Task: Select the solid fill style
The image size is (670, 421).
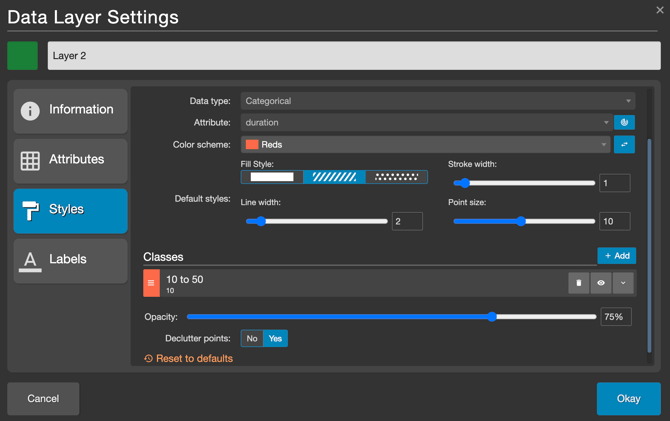Action: coord(272,177)
